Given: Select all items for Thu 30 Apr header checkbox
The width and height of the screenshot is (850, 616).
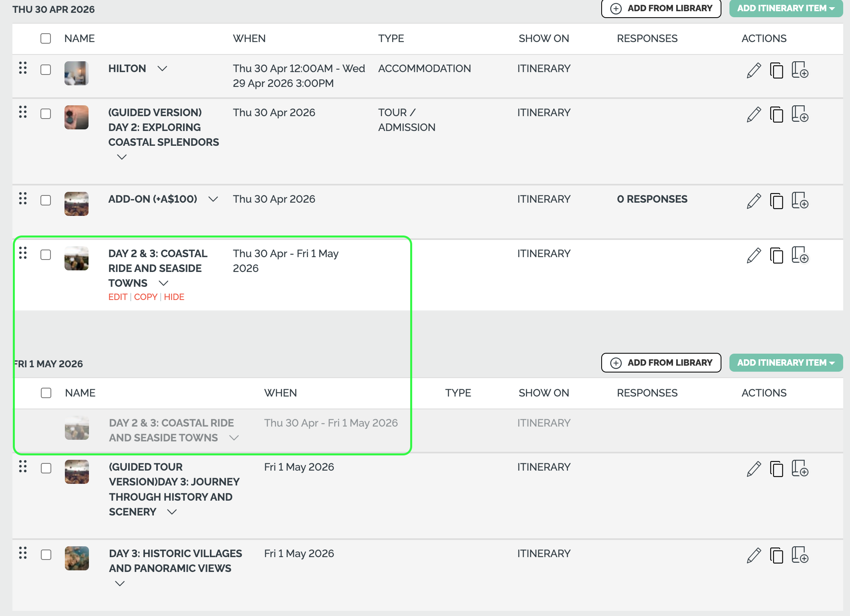Looking at the screenshot, I should point(46,38).
